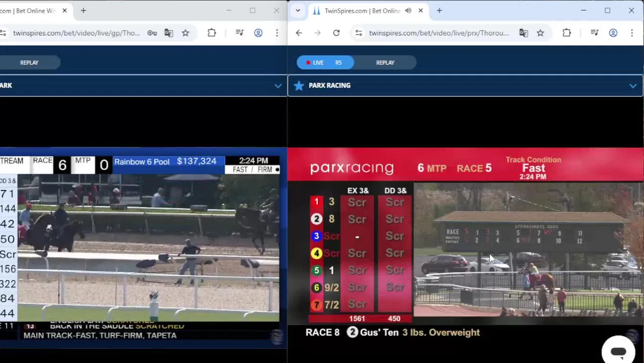
Task: Click 'Gus' Ten 3 lbs. Overweight' ticker text
Action: coord(420,332)
